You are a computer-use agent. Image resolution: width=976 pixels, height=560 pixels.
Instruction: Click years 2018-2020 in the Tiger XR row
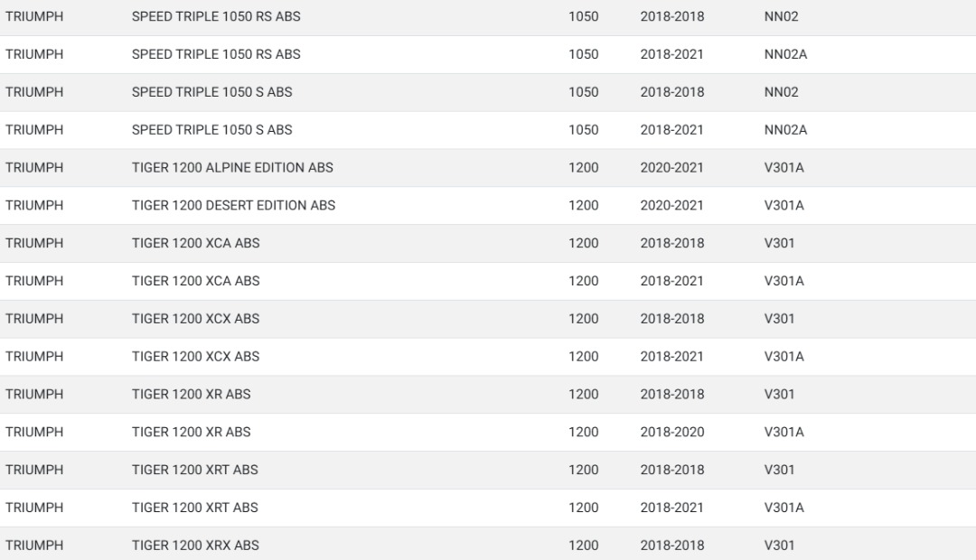(672, 432)
